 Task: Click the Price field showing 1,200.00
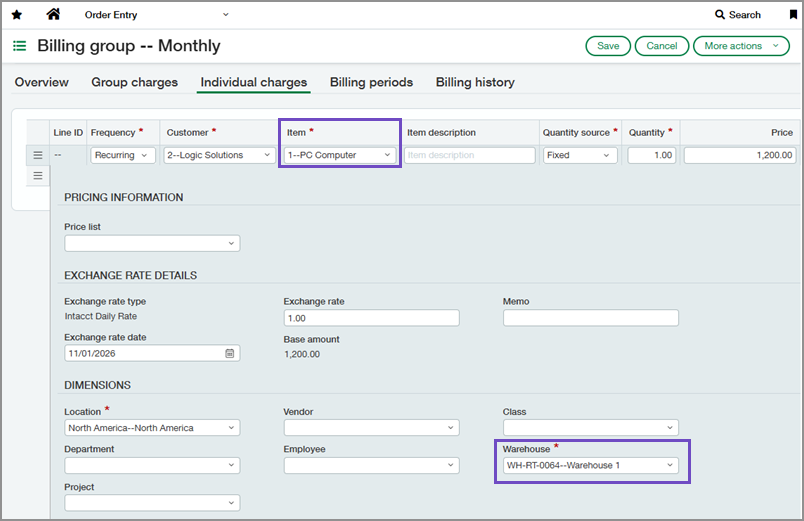pos(740,155)
